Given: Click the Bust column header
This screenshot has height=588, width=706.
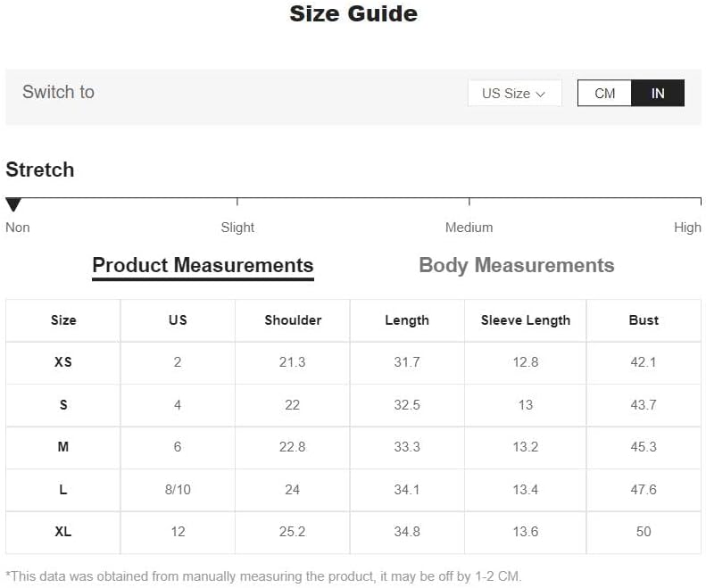Looking at the screenshot, I should pos(644,320).
